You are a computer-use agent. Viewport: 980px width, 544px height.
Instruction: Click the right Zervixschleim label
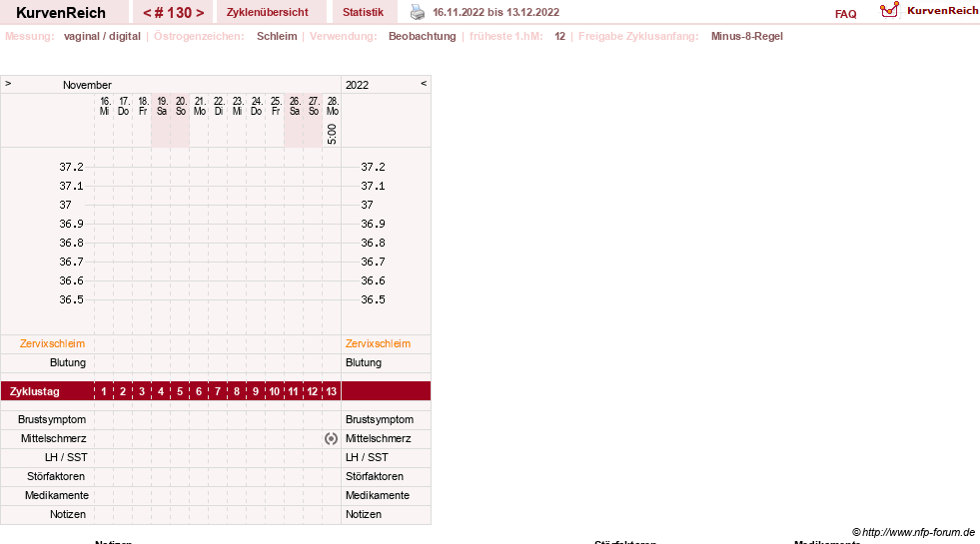click(x=378, y=343)
